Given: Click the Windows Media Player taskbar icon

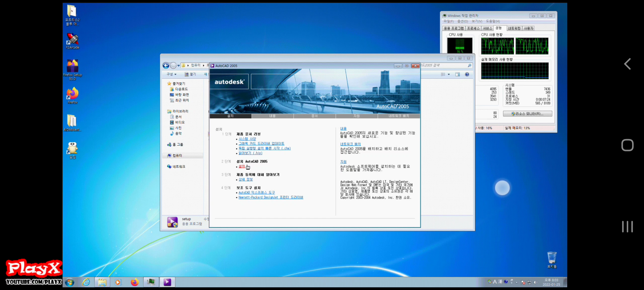Looking at the screenshot, I should [x=118, y=282].
